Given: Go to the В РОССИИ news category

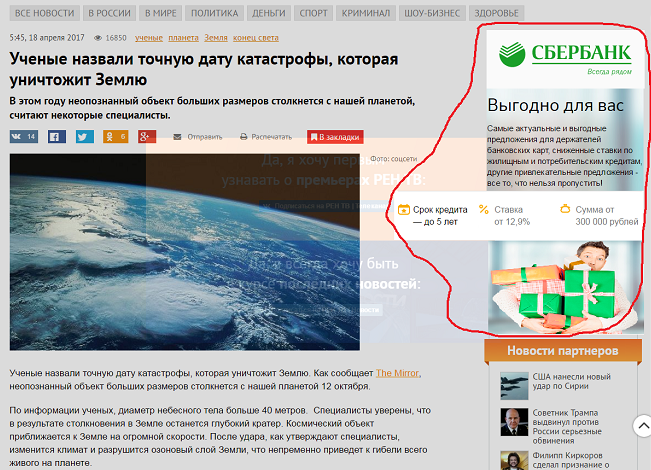Looking at the screenshot, I should click(x=109, y=13).
